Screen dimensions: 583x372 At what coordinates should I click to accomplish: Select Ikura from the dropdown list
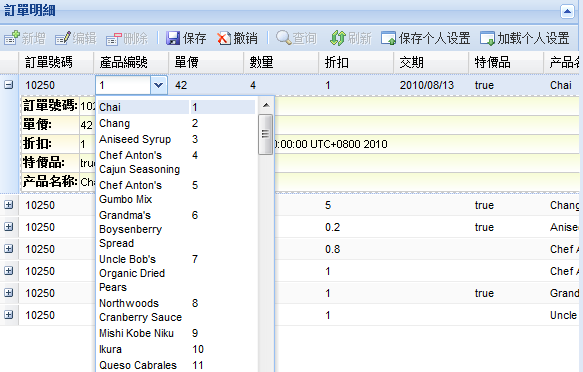pos(176,349)
